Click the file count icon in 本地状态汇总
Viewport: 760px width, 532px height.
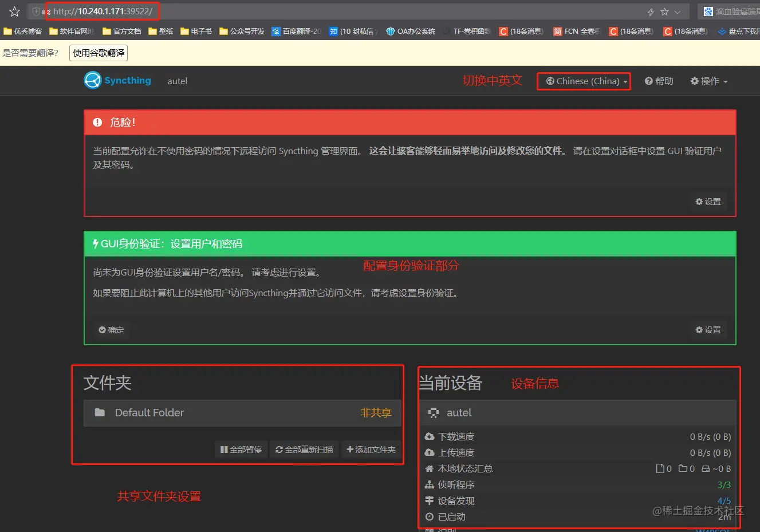(x=660, y=469)
